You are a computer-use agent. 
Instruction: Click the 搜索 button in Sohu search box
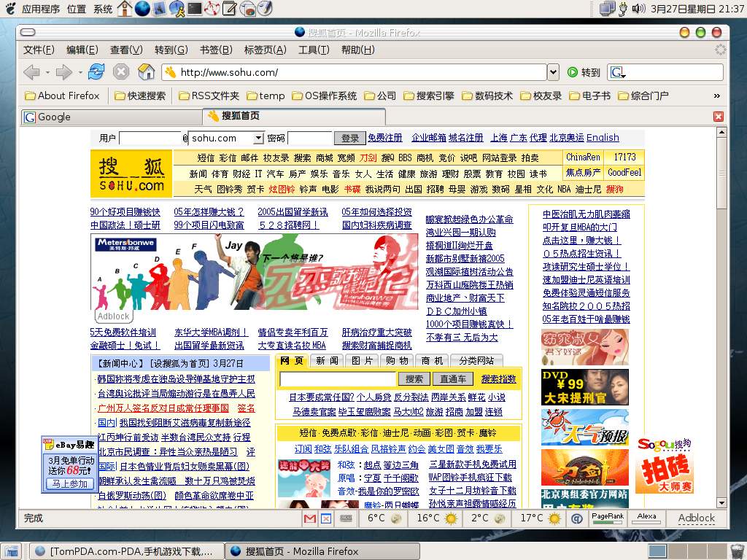tap(414, 379)
